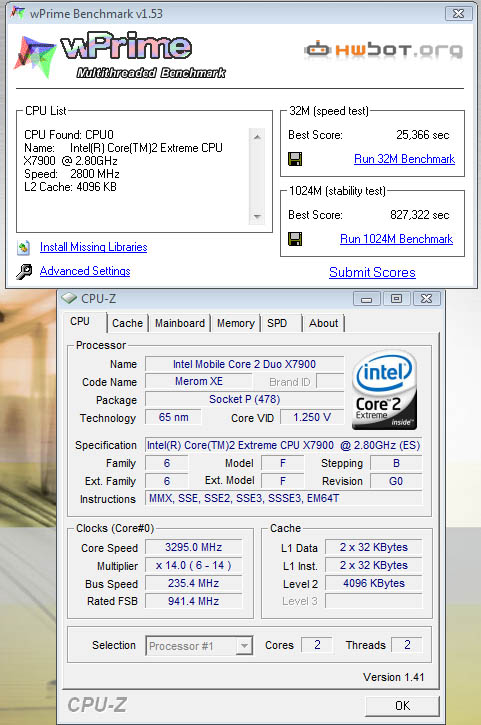Click the Intel Core 2 Extreme logo
Viewport: 481px width, 725px height.
[384, 391]
